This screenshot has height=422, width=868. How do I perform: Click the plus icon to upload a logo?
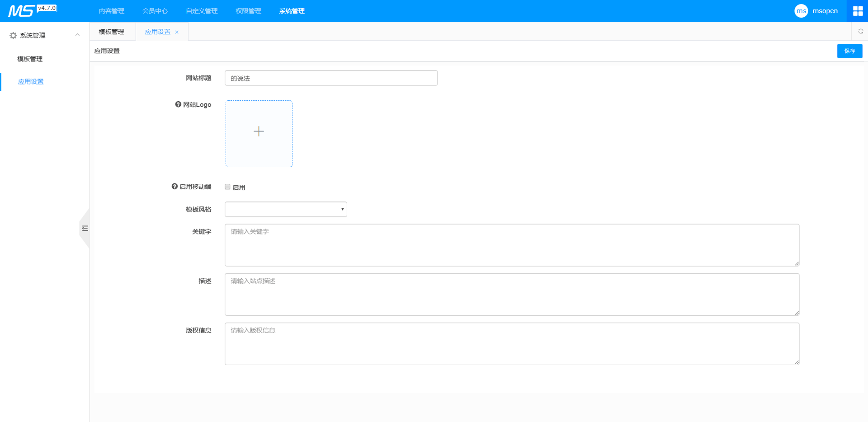259,131
